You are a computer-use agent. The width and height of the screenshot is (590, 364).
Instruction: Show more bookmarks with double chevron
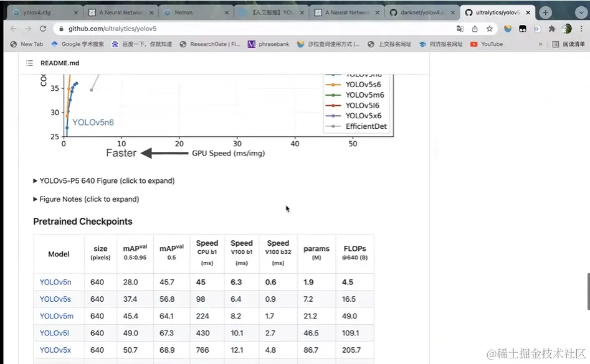tap(540, 44)
